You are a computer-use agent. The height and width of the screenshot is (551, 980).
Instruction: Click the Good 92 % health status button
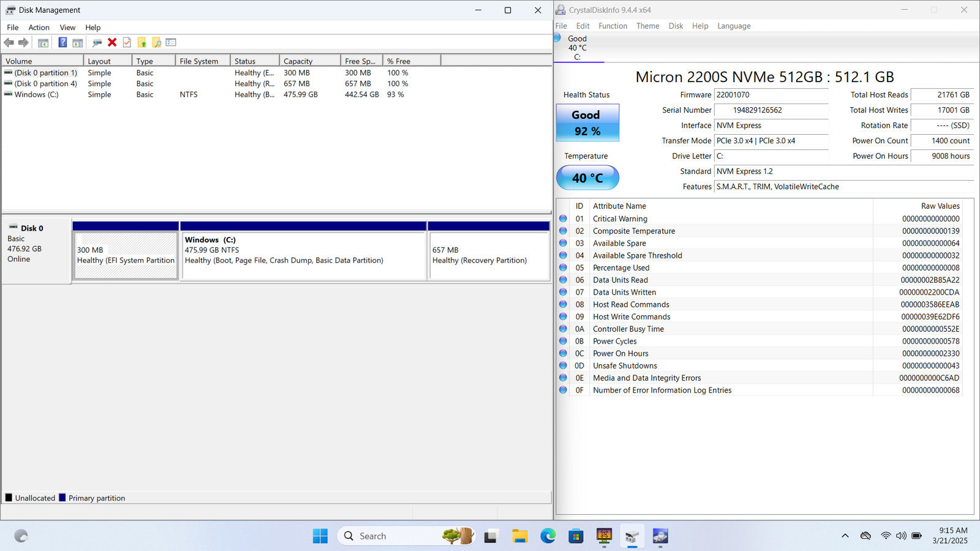587,122
